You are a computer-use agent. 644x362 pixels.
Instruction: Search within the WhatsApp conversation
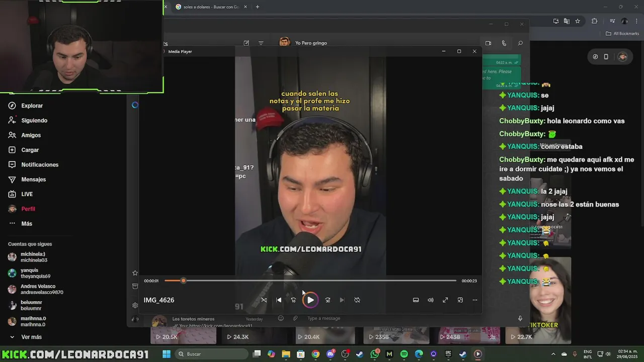(x=520, y=43)
